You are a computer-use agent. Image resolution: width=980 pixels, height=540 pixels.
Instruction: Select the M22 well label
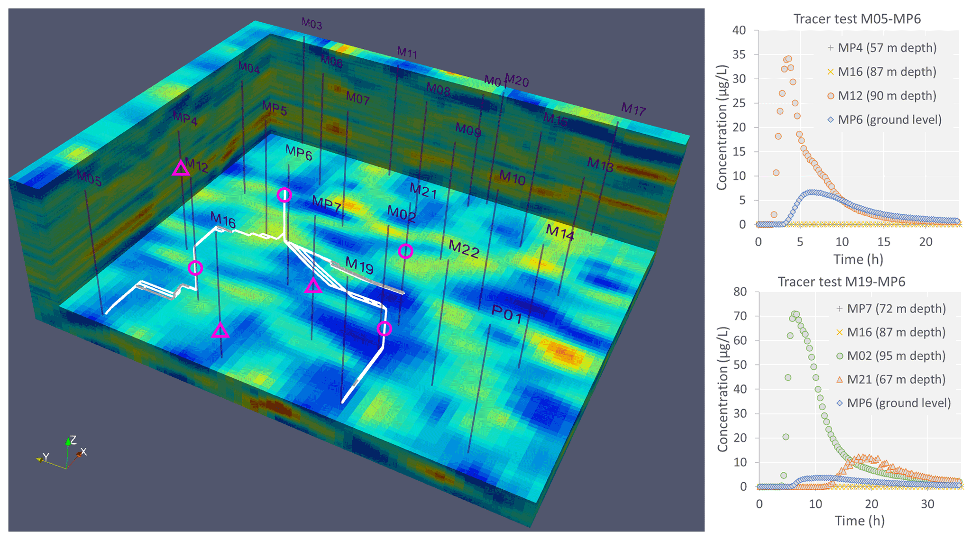pyautogui.click(x=464, y=249)
